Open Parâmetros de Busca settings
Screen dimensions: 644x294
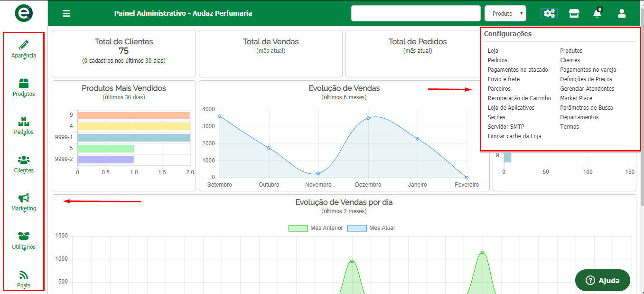pyautogui.click(x=587, y=108)
